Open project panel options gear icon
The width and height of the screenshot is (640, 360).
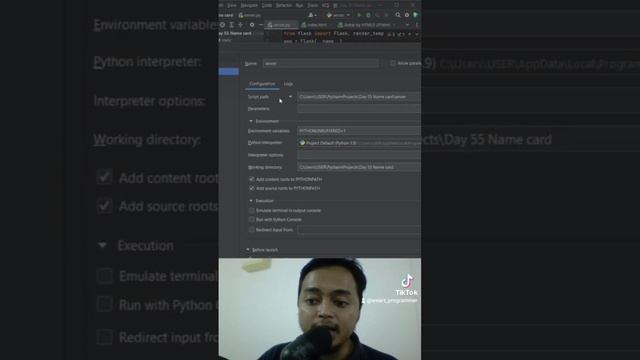[x=252, y=25]
